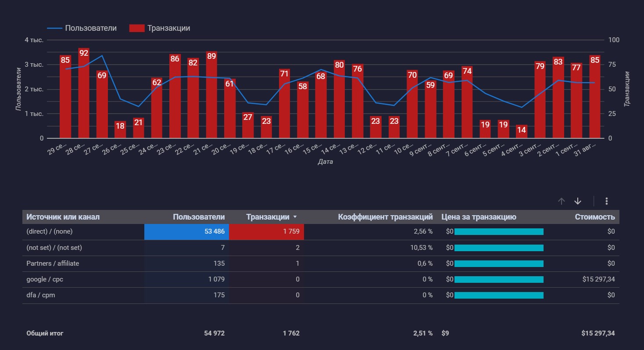Click the chart bar labeled 83
This screenshot has height=350, width=644.
(558, 97)
